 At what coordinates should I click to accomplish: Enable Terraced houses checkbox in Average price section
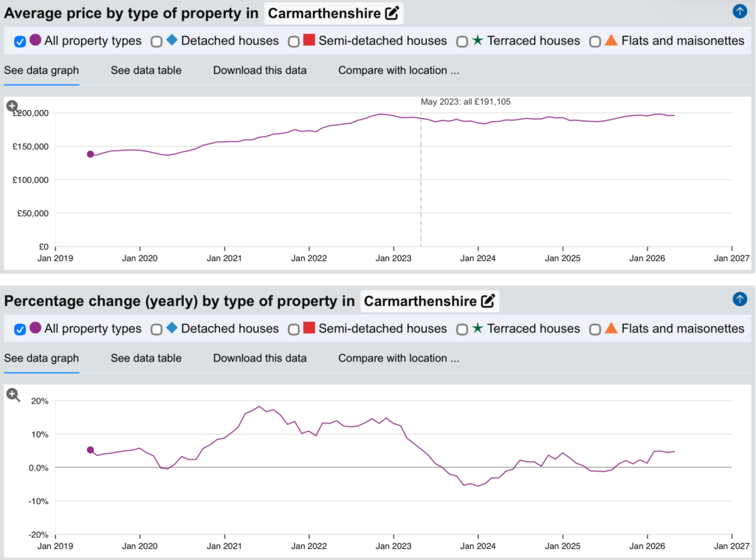[462, 42]
